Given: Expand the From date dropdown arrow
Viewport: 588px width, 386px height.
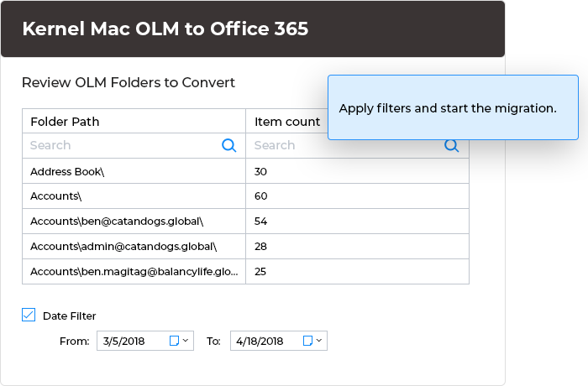Looking at the screenshot, I should (x=186, y=341).
